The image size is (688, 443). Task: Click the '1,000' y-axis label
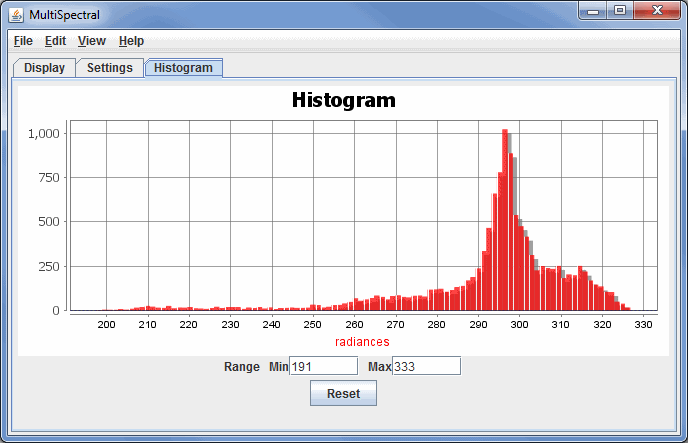pyautogui.click(x=43, y=134)
